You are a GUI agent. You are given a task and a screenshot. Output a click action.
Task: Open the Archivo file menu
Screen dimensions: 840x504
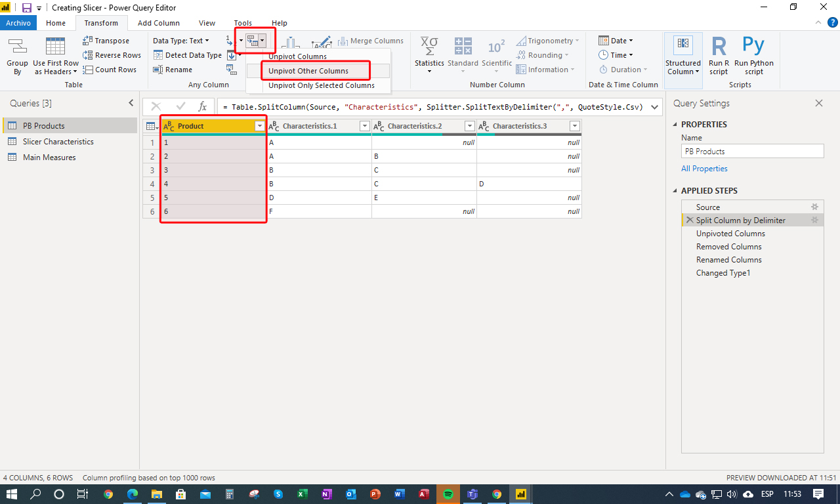coord(18,23)
